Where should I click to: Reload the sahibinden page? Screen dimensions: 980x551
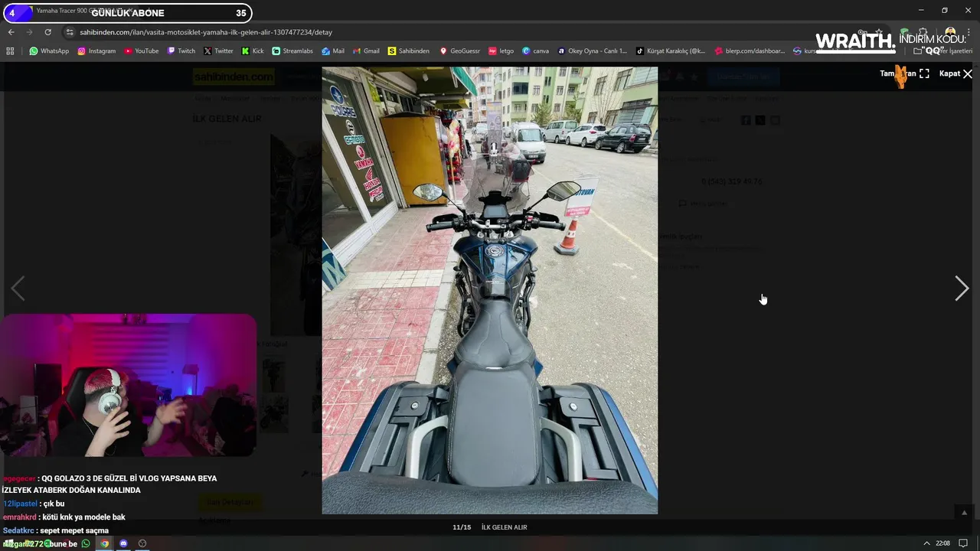[47, 32]
